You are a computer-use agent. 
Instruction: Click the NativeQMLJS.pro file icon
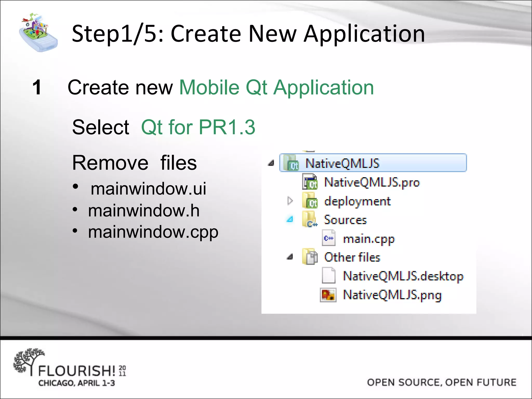click(310, 182)
